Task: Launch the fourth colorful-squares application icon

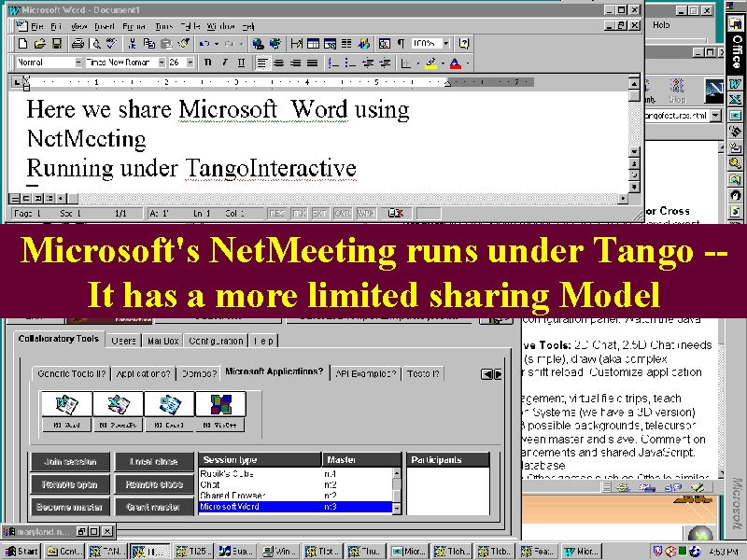Action: (x=221, y=404)
